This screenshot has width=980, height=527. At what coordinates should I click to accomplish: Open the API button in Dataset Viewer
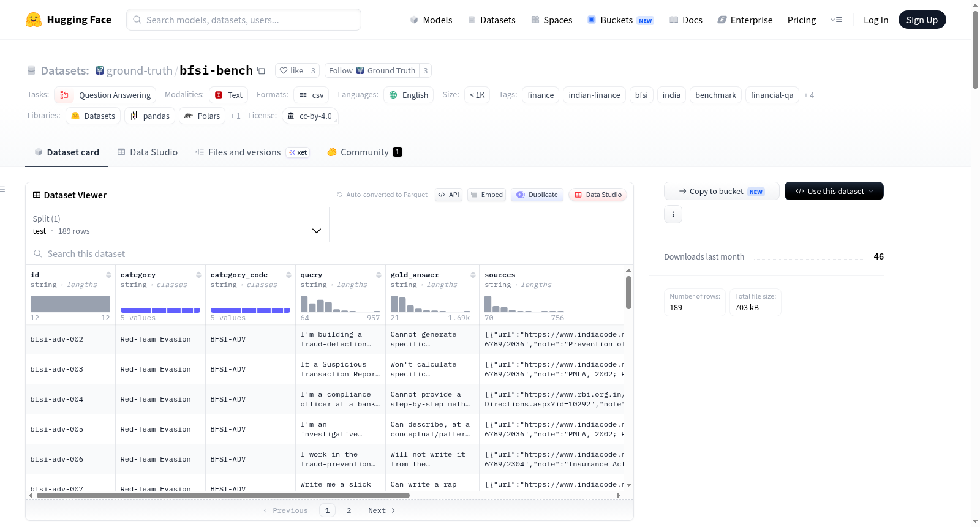[448, 195]
